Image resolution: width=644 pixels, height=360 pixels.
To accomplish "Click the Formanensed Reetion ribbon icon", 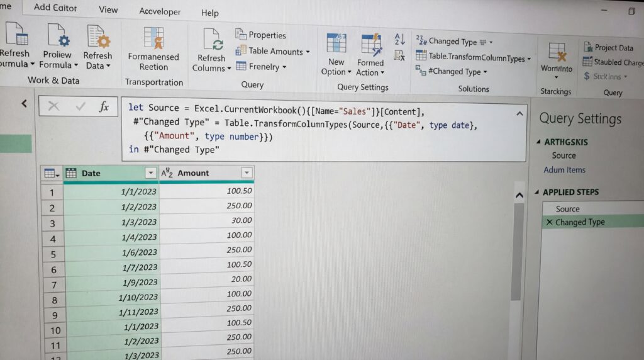I will pos(153,39).
